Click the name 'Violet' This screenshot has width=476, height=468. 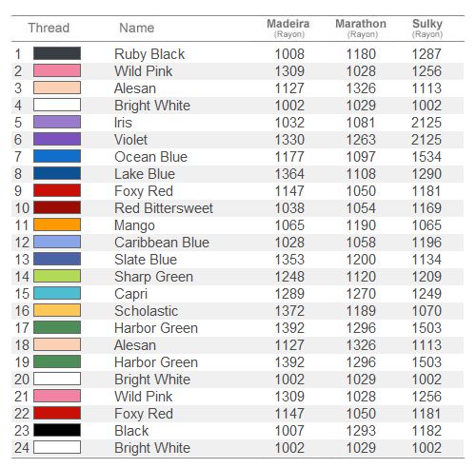pos(130,140)
